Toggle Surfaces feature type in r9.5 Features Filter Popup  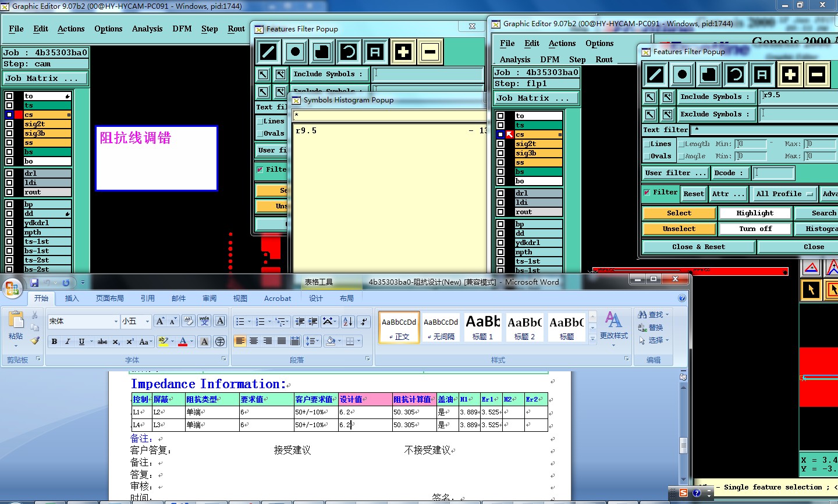[x=709, y=74]
